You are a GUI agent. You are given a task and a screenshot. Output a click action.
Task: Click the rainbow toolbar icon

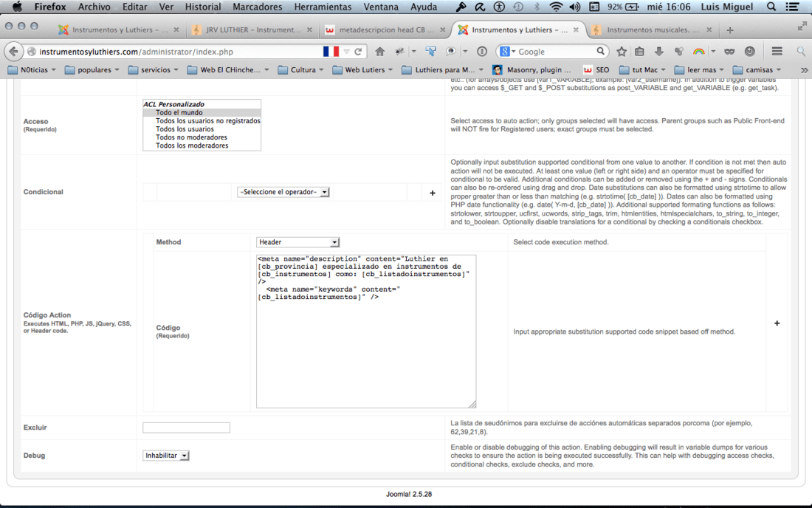click(698, 51)
